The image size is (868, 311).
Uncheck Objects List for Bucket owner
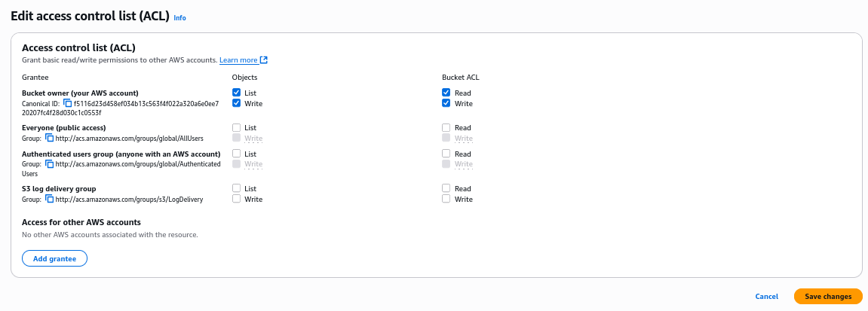(236, 93)
